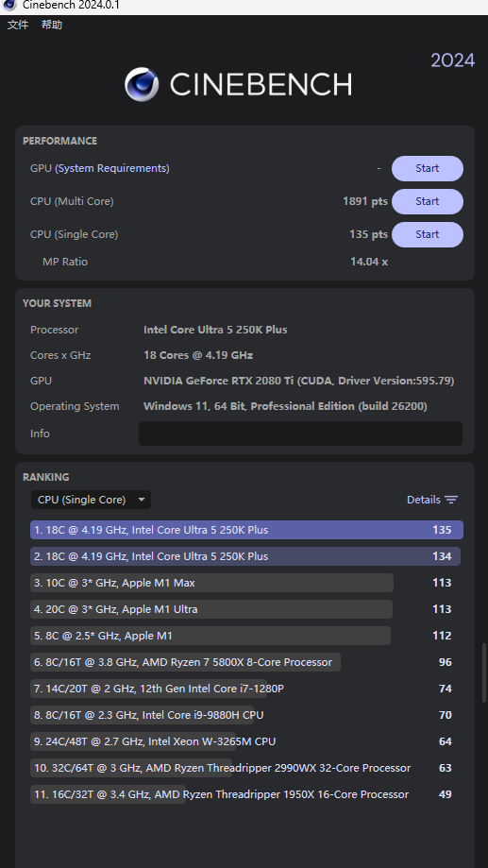Viewport: 488px width, 868px height.
Task: Select the second Core Ultra 5 250K Plus entry
Action: [245, 556]
